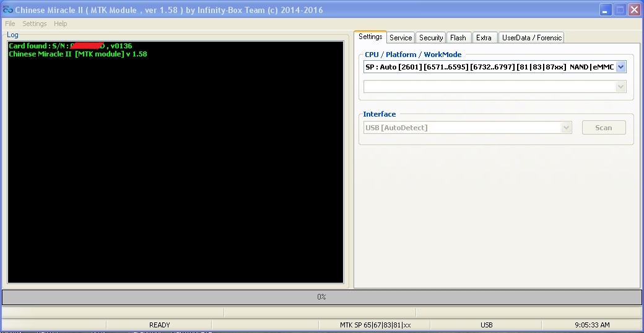644x333 pixels.
Task: Select the SP : Auto platform combo box
Action: pyautogui.click(x=495, y=66)
